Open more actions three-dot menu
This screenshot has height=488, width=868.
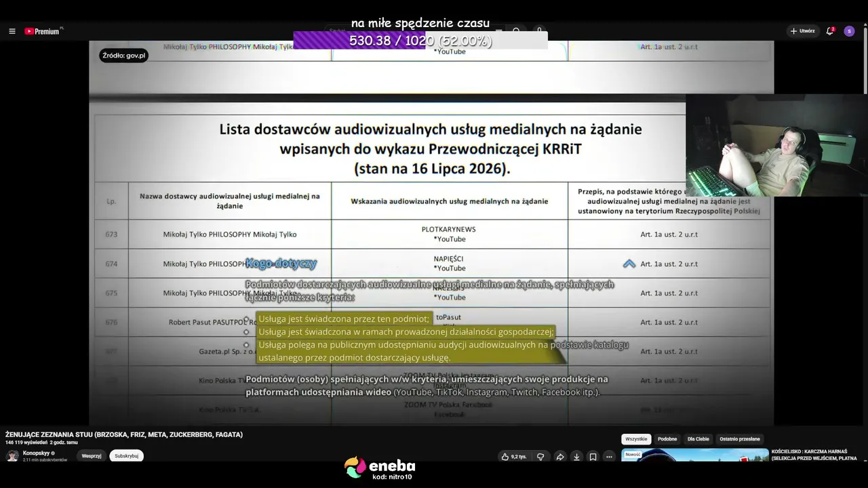tap(609, 457)
